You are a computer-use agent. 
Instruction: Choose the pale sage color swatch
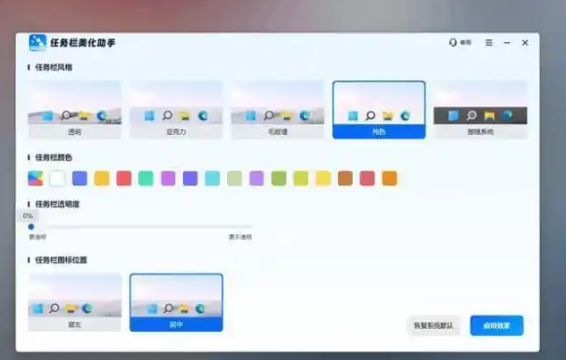[235, 178]
